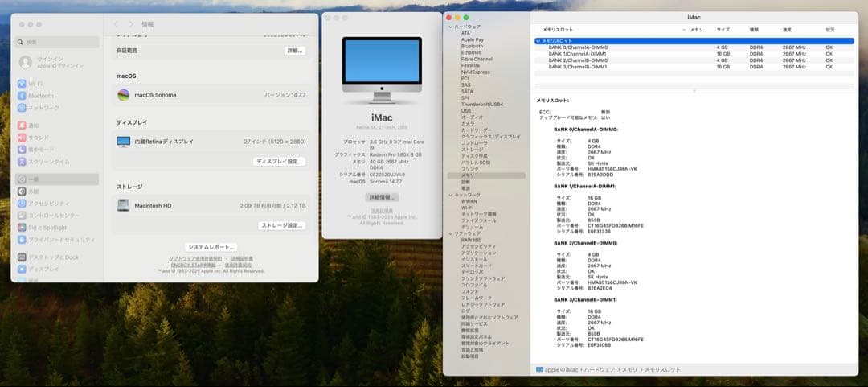Select ストレージ in System Report hardware tree
This screenshot has height=387, width=868.
[473, 150]
